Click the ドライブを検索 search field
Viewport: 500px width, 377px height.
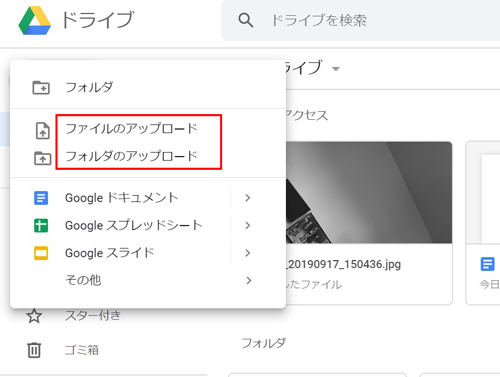click(x=362, y=21)
